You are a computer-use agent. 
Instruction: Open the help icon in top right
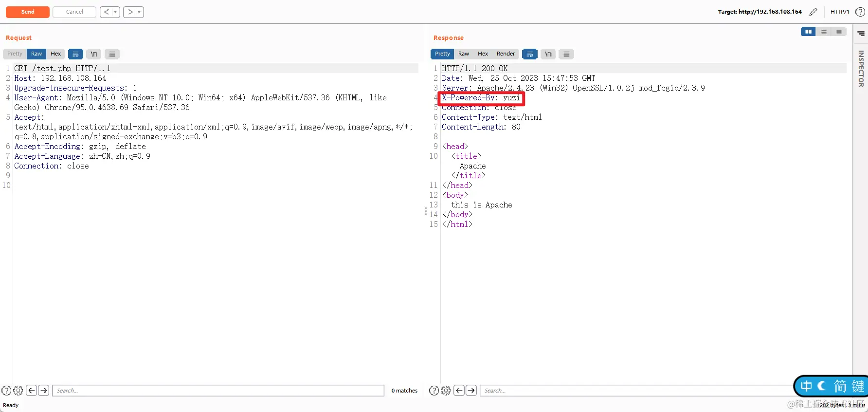pos(860,12)
